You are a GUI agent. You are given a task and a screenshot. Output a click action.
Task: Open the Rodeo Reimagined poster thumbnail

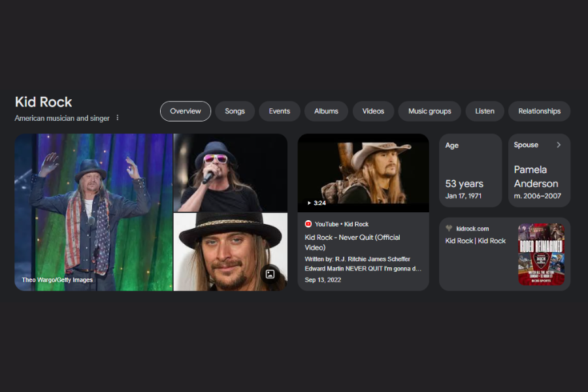[x=541, y=254]
